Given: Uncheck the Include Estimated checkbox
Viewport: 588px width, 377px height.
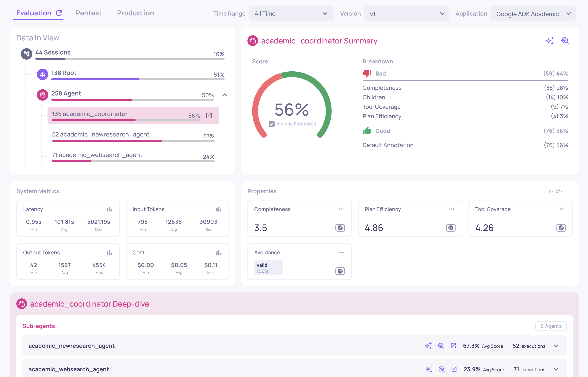Looking at the screenshot, I should click(272, 124).
